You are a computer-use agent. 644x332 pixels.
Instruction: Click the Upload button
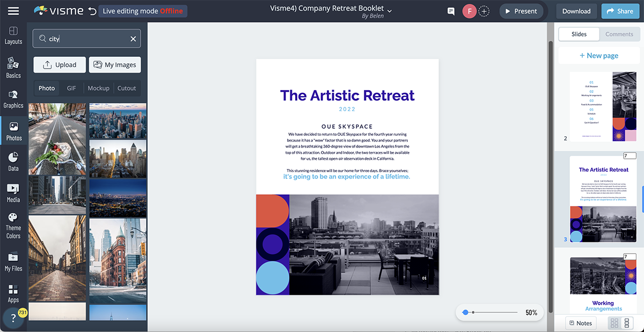[60, 65]
